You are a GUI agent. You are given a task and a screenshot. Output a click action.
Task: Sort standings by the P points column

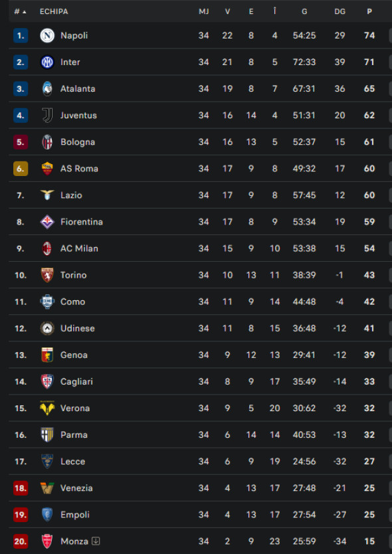tap(369, 12)
